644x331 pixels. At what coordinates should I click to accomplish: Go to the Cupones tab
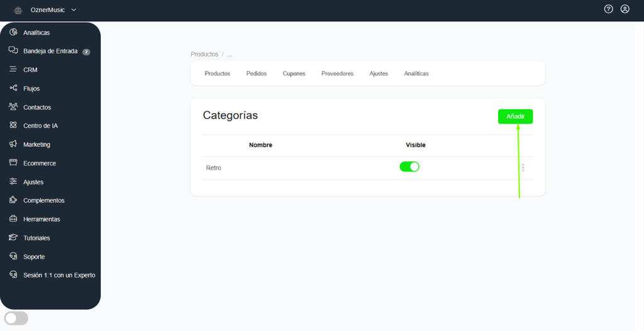[x=294, y=73]
